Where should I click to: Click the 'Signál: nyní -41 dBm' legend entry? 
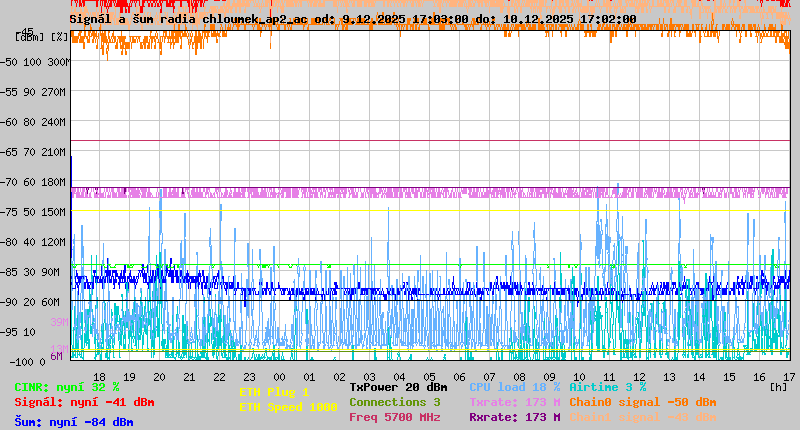tap(84, 402)
